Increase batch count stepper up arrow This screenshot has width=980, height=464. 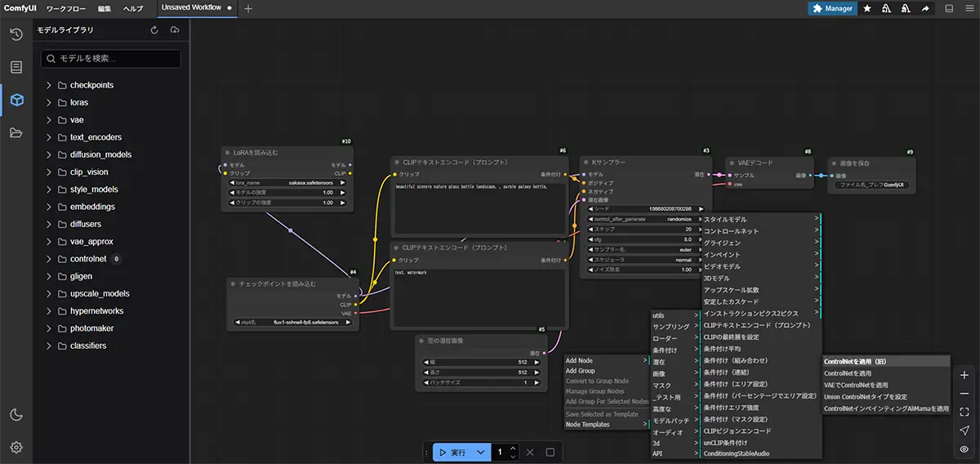(x=512, y=448)
